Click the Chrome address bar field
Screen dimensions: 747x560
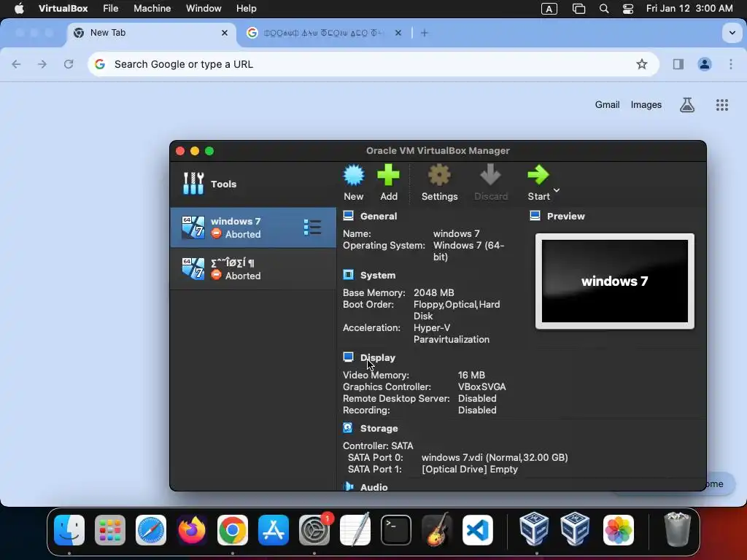tap(373, 64)
